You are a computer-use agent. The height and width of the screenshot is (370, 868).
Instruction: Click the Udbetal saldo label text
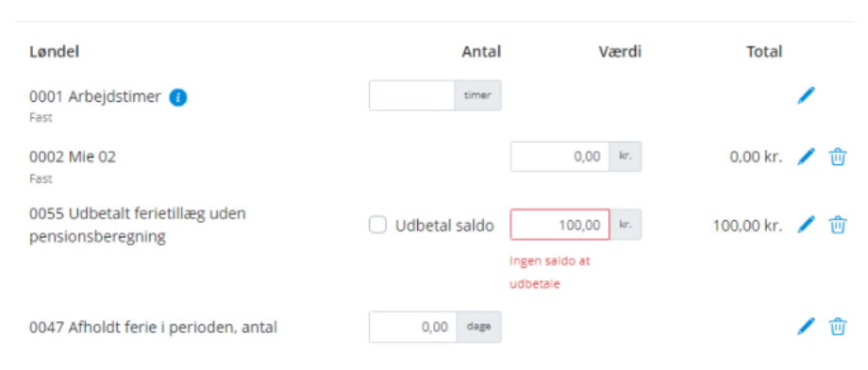pyautogui.click(x=444, y=226)
